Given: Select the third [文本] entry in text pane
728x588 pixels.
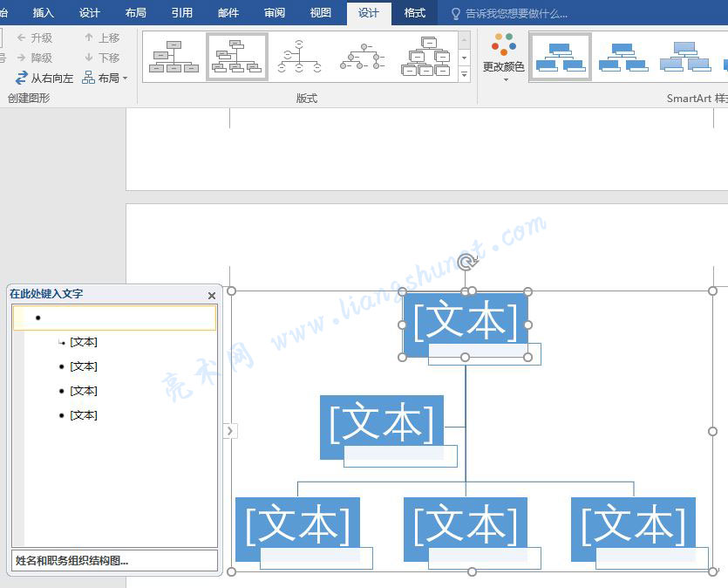Looking at the screenshot, I should click(x=84, y=391).
